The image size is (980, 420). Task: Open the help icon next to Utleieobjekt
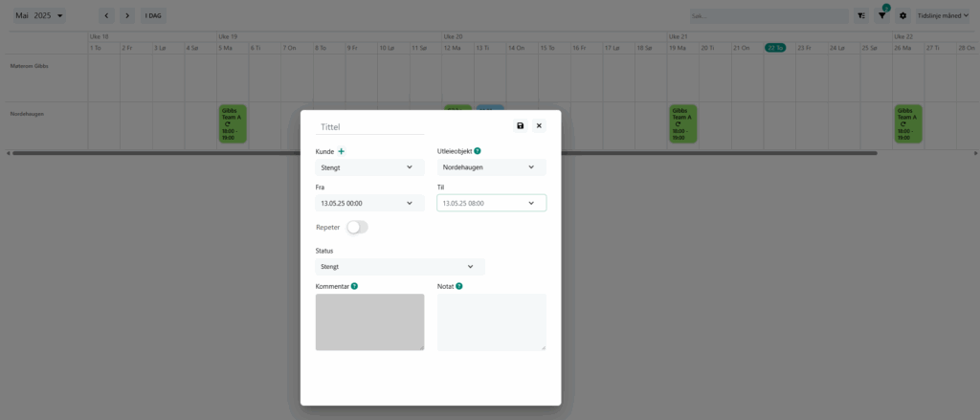pyautogui.click(x=478, y=151)
